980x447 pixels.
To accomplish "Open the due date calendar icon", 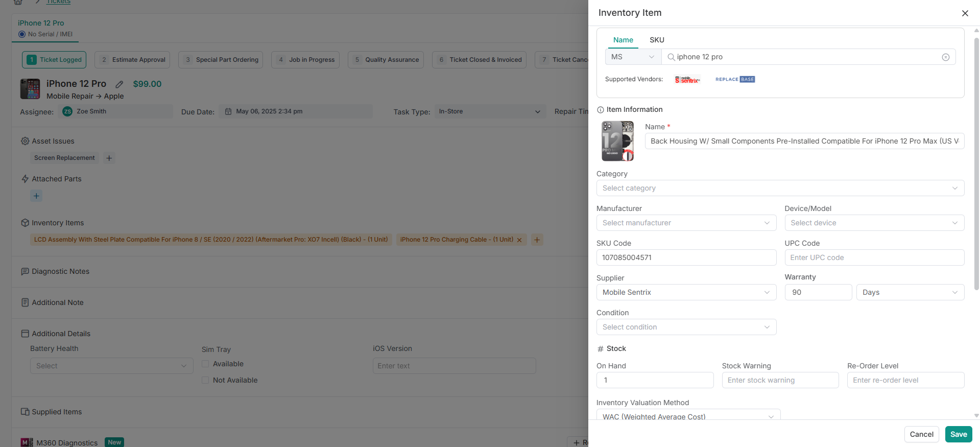I will point(228,111).
